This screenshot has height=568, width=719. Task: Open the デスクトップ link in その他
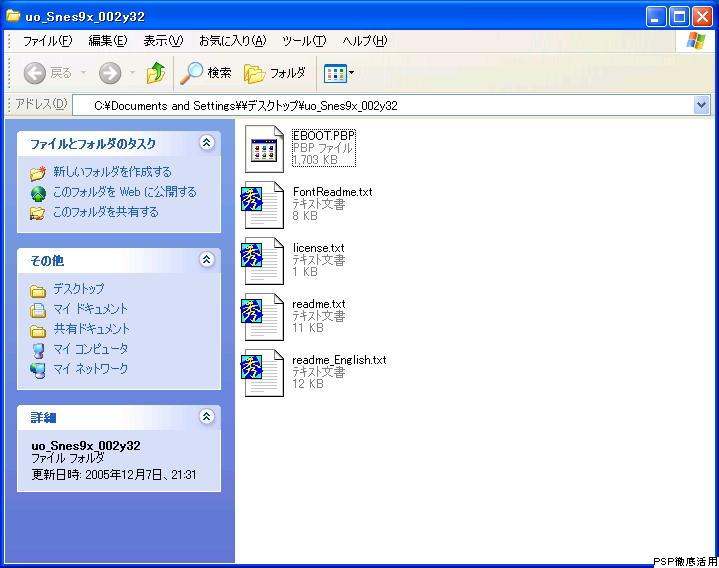pos(79,288)
